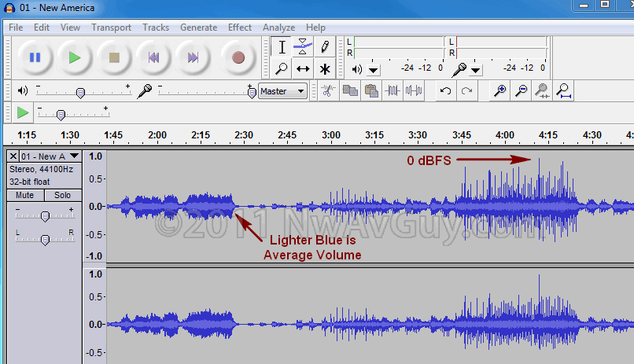Click the Silence audio icon
This screenshot has width=634, height=364.
point(414,90)
